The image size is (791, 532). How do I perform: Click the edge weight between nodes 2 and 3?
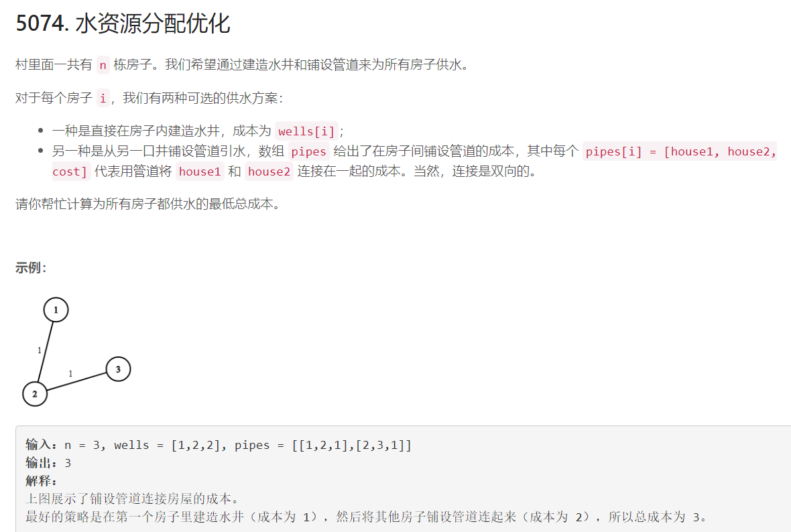pyautogui.click(x=70, y=374)
